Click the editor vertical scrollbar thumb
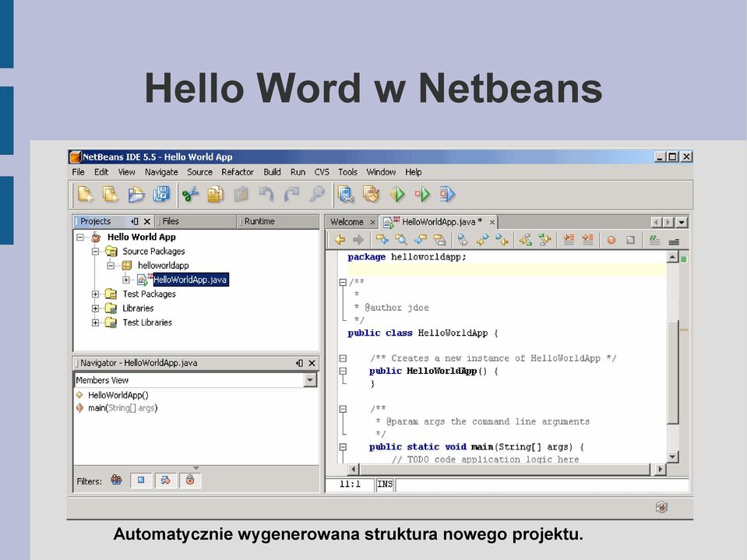This screenshot has height=560, width=747. pyautogui.click(x=672, y=372)
